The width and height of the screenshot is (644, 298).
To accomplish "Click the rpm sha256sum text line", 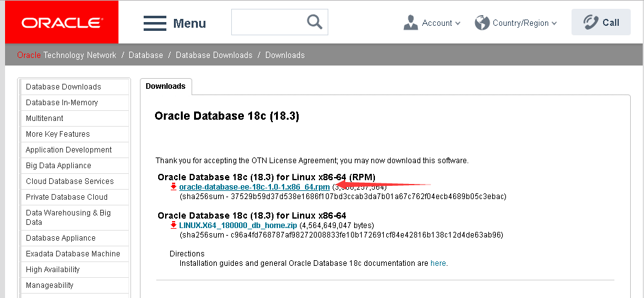I will pyautogui.click(x=343, y=197).
